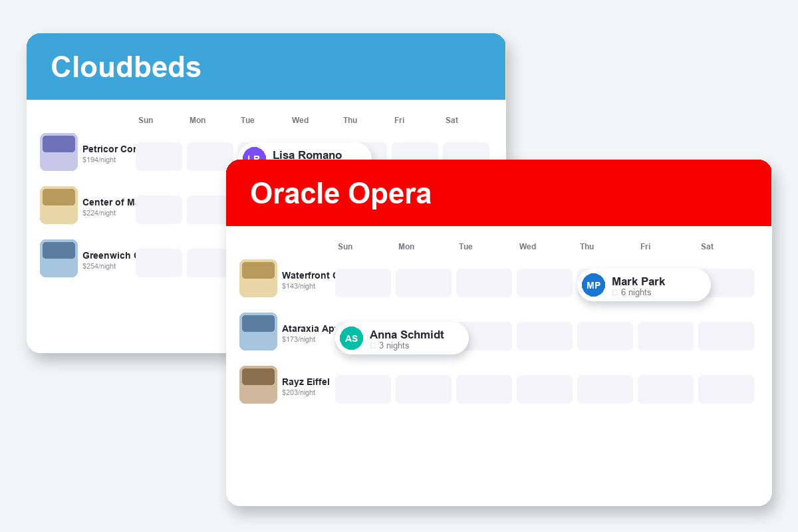Screen dimensions: 798x532
Task: Click the AS avatar on Anna Schmidt booking
Action: tap(351, 338)
